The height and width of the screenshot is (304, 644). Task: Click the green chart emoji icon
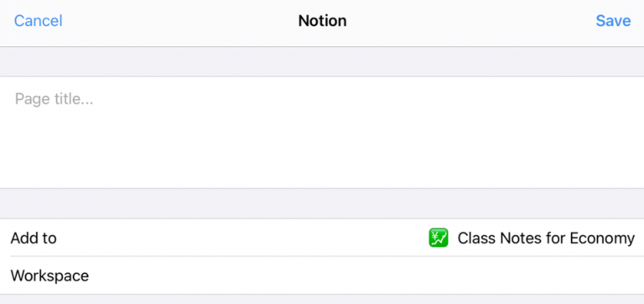coord(439,238)
